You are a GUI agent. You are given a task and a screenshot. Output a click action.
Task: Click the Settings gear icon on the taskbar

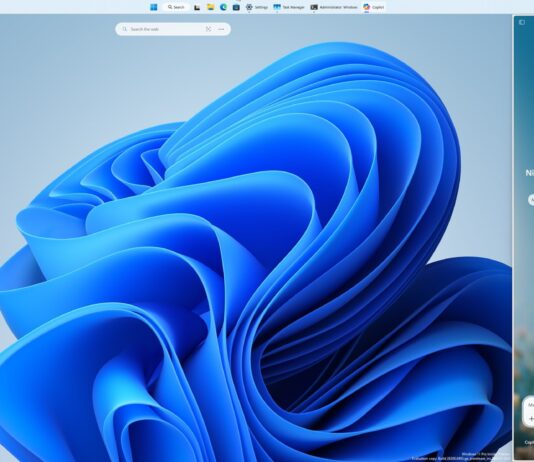(x=249, y=7)
